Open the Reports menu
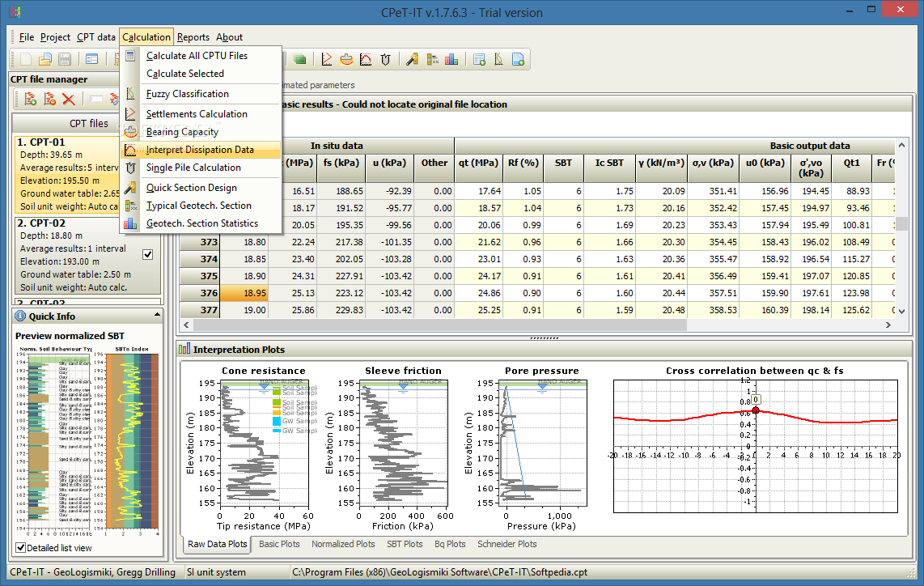The height and width of the screenshot is (586, 924). [x=193, y=37]
